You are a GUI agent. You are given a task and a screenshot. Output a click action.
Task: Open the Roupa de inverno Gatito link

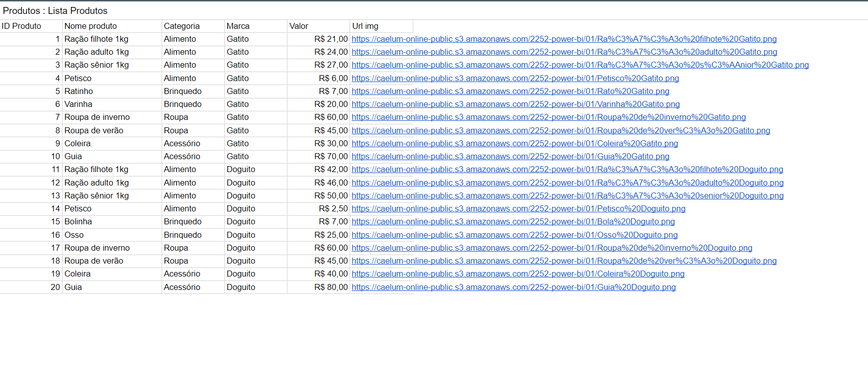[x=549, y=117]
